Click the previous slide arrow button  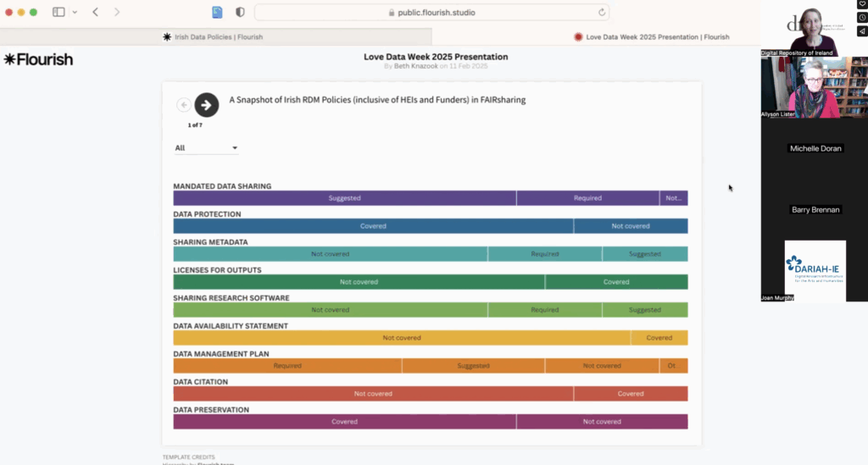[183, 104]
